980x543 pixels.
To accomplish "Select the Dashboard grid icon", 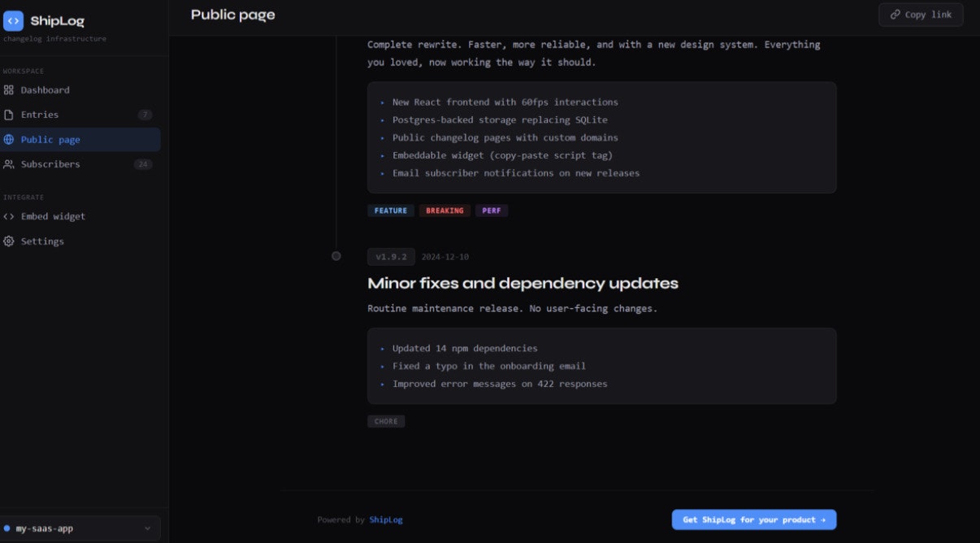I will [x=9, y=89].
